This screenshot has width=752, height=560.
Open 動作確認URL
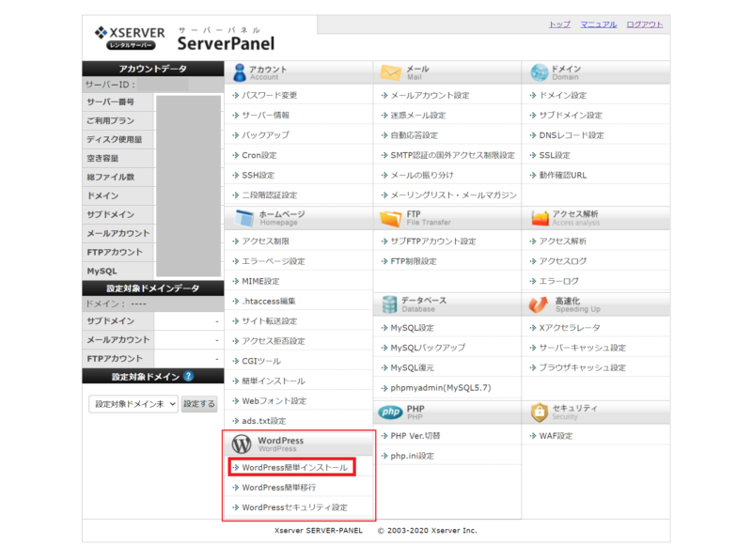point(562,175)
